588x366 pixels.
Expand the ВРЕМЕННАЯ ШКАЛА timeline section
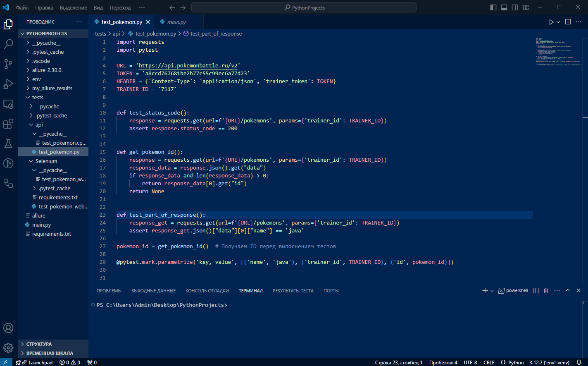pyautogui.click(x=53, y=353)
